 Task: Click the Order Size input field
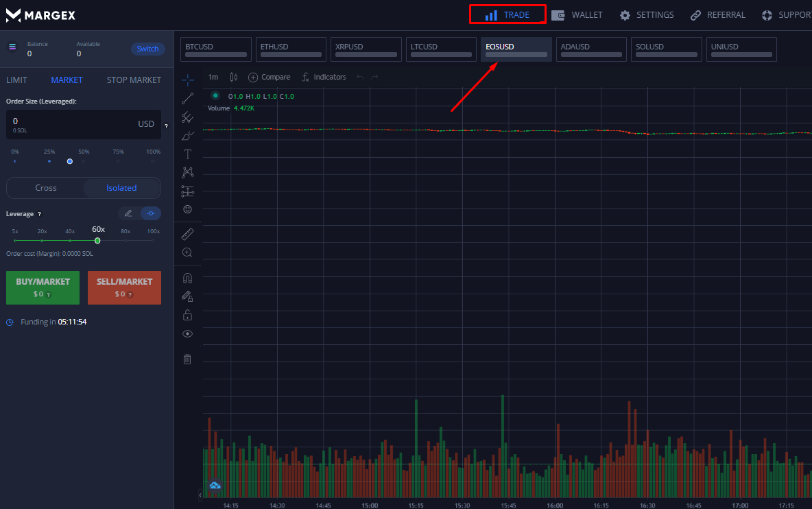point(84,124)
